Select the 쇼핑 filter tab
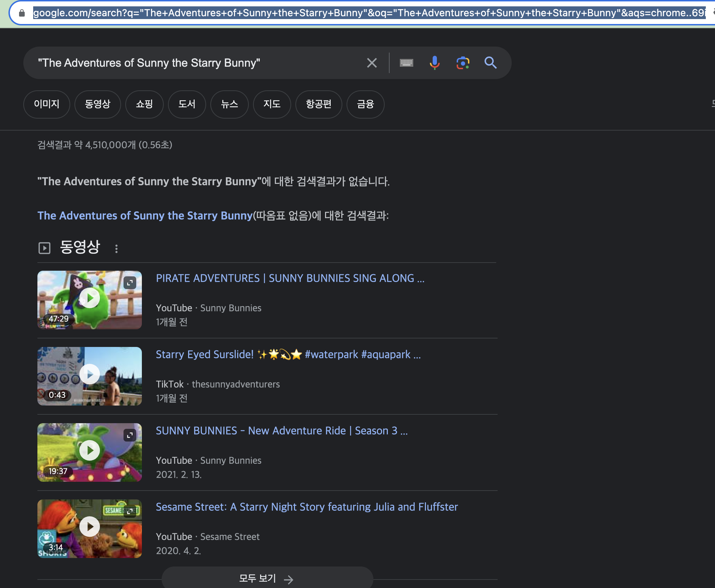The width and height of the screenshot is (715, 588). [x=144, y=104]
